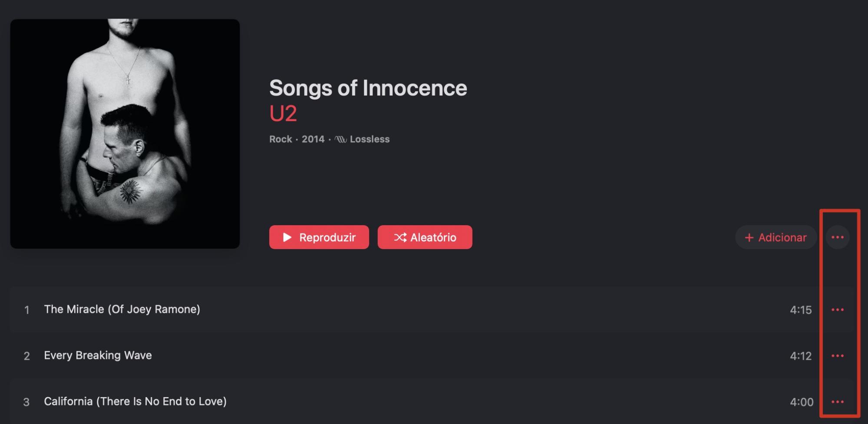Click the album-level three-dot options icon

pos(838,237)
